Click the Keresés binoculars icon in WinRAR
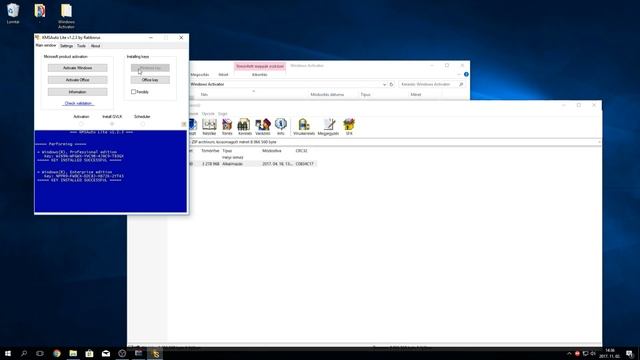Screen dimensions: 640x360 [244, 127]
